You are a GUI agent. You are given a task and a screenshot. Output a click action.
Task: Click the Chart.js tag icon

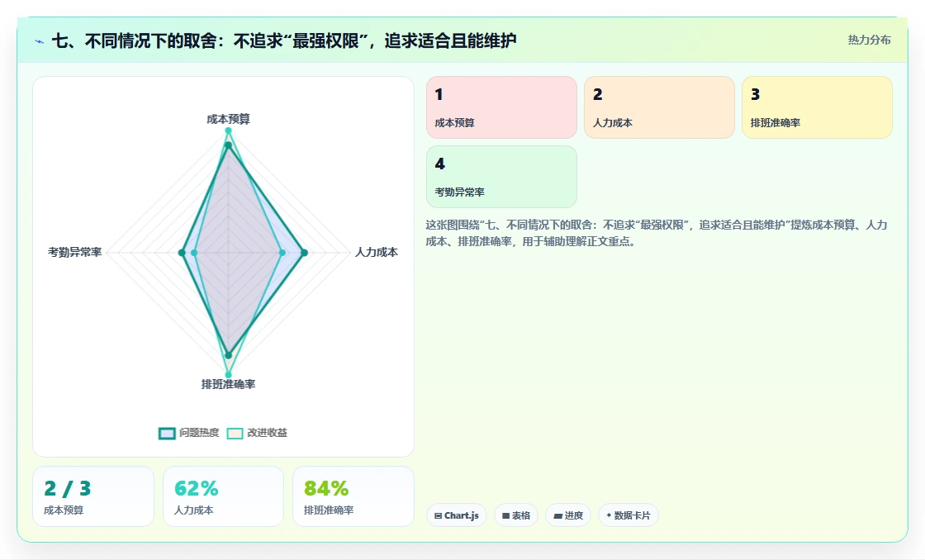click(439, 515)
